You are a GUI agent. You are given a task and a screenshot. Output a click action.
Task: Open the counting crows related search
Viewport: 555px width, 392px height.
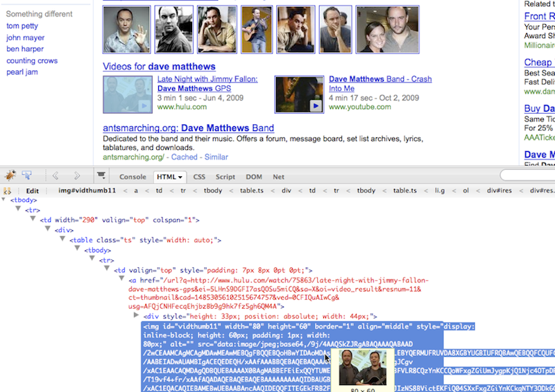coord(32,60)
